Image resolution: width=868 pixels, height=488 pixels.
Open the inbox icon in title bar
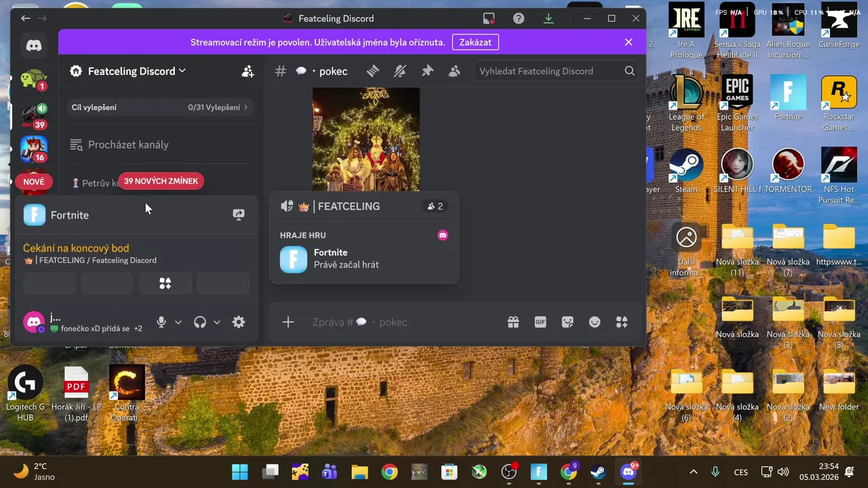click(488, 18)
